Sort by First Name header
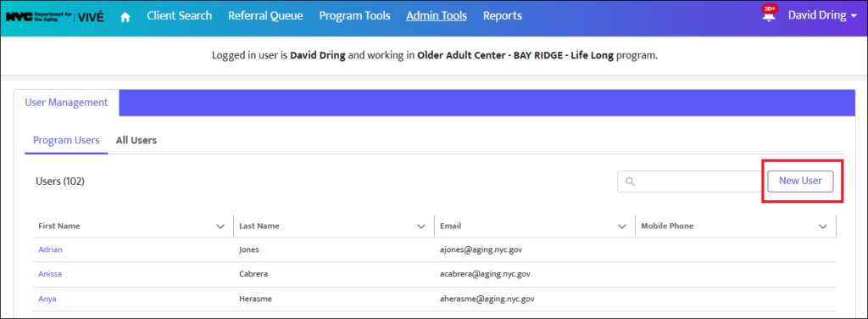The width and height of the screenshot is (868, 319). [x=59, y=226]
